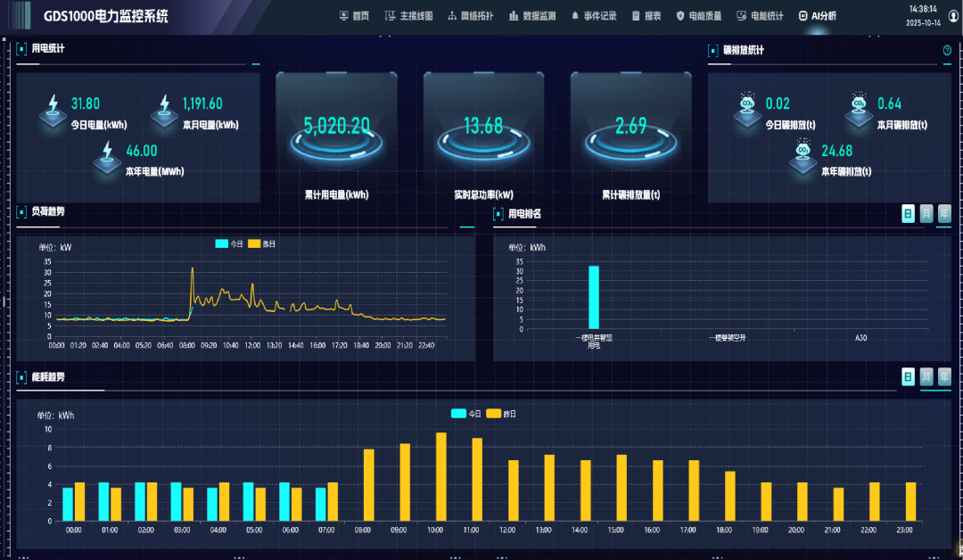Open the help icon on 碳排放统计 panel

point(947,50)
